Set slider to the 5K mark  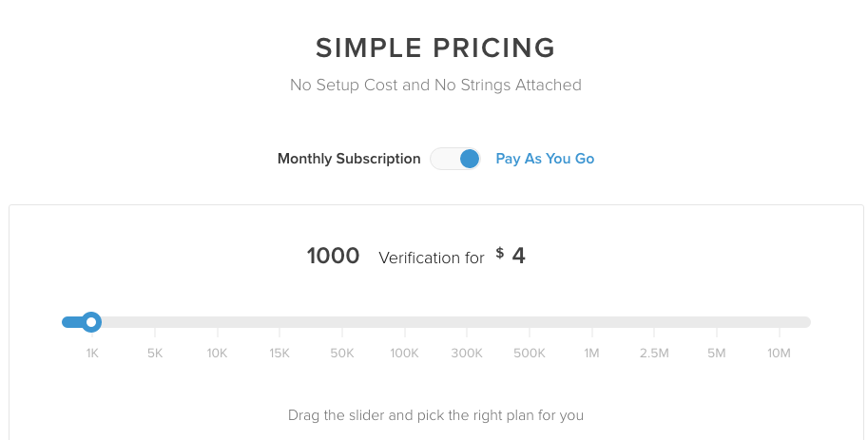tap(155, 353)
